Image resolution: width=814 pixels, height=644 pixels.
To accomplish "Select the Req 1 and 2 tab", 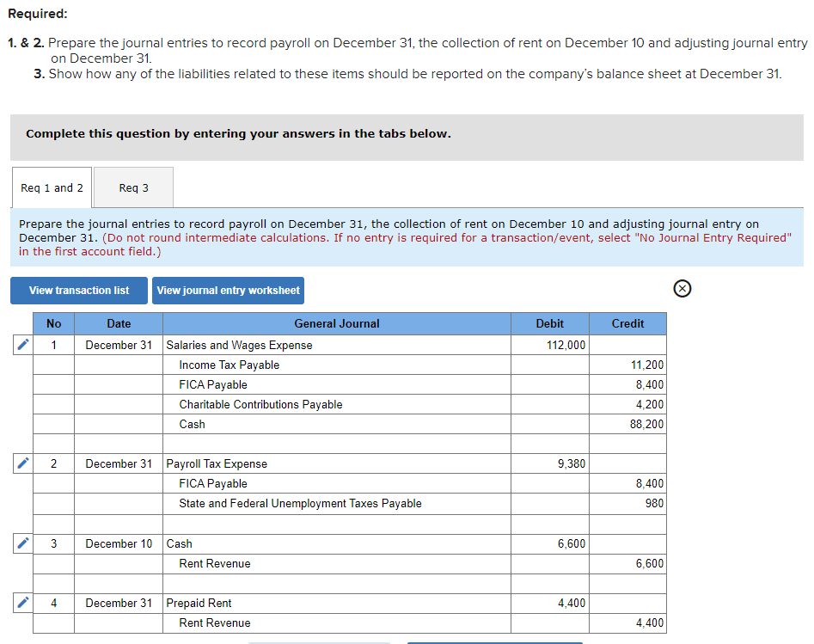I will pyautogui.click(x=52, y=187).
